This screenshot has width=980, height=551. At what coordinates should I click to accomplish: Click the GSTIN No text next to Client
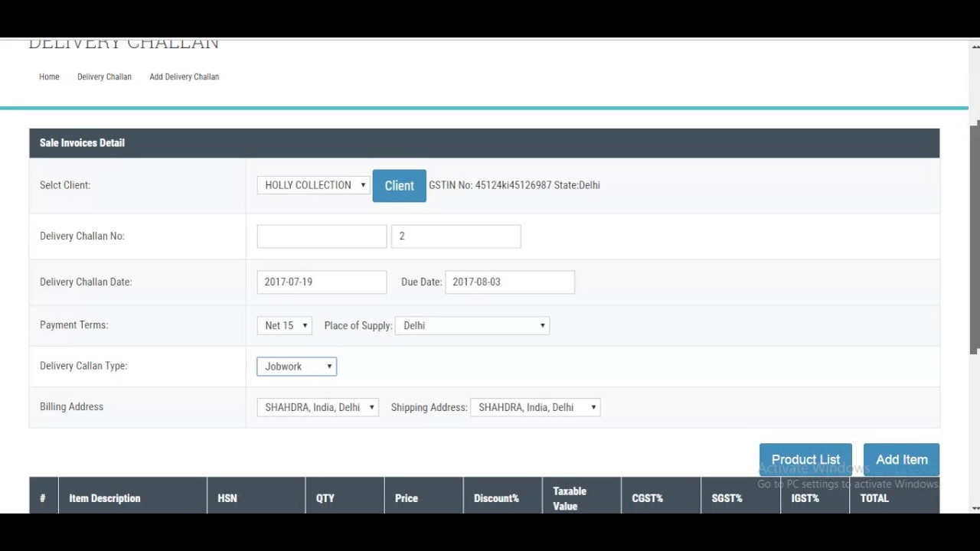point(514,185)
